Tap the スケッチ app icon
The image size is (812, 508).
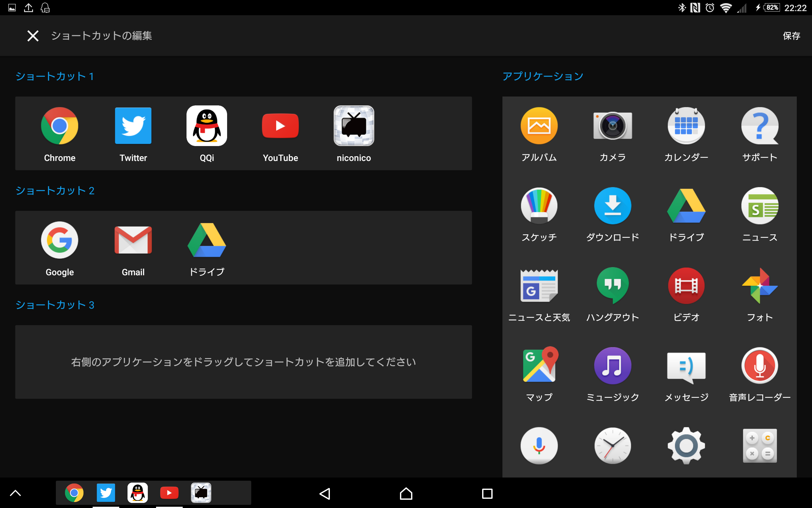click(x=539, y=206)
